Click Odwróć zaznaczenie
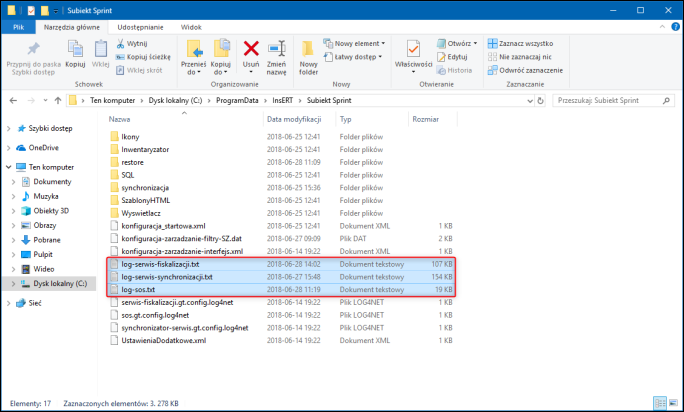684x412 pixels. click(x=525, y=70)
